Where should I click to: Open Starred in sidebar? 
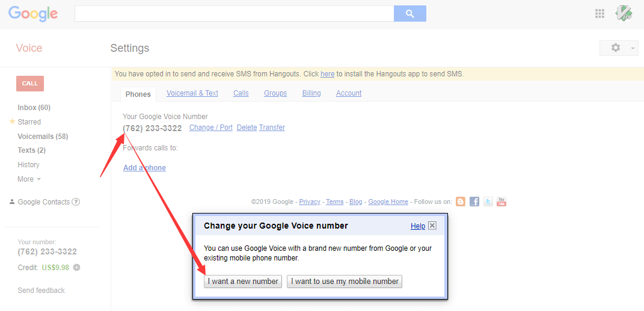point(29,122)
